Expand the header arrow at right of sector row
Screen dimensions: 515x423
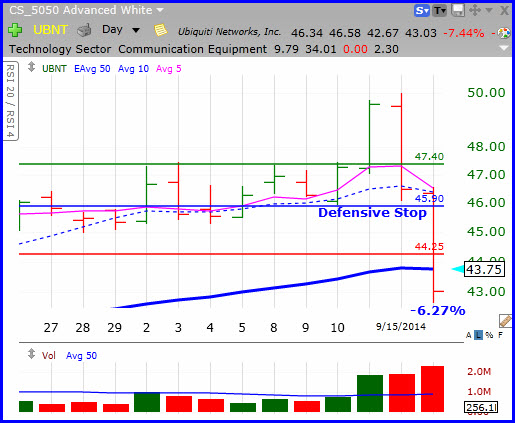(504, 49)
